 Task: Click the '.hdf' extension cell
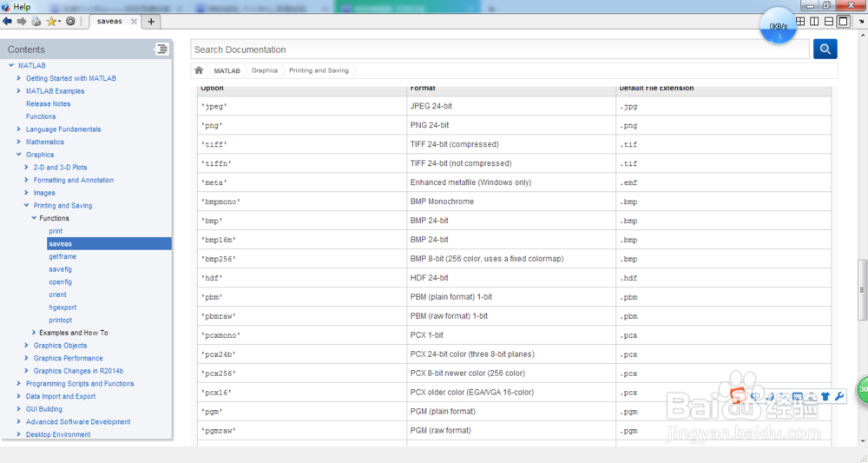pyautogui.click(x=724, y=277)
